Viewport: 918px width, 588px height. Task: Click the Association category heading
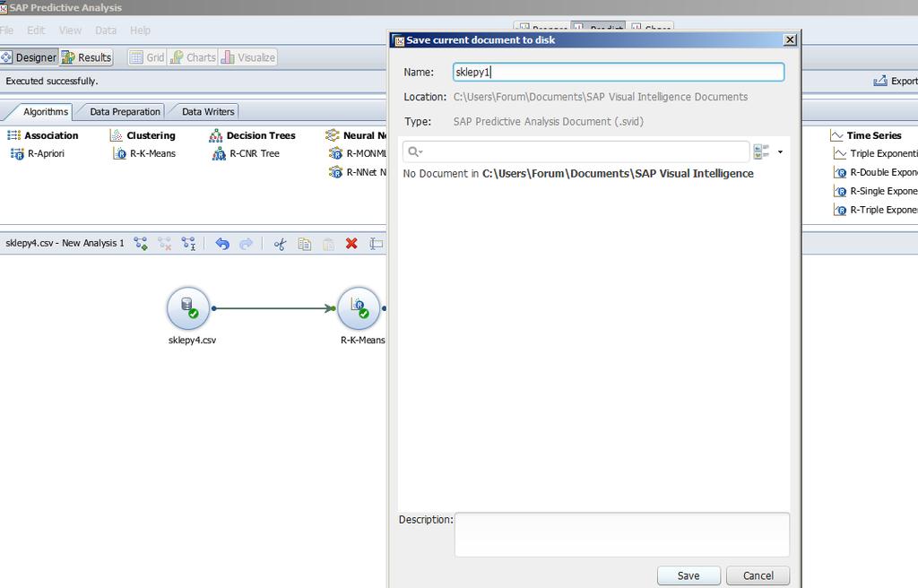pyautogui.click(x=51, y=135)
